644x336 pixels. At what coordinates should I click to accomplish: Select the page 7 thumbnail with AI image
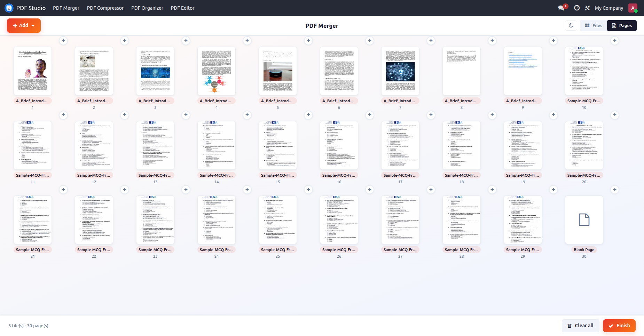pos(400,71)
